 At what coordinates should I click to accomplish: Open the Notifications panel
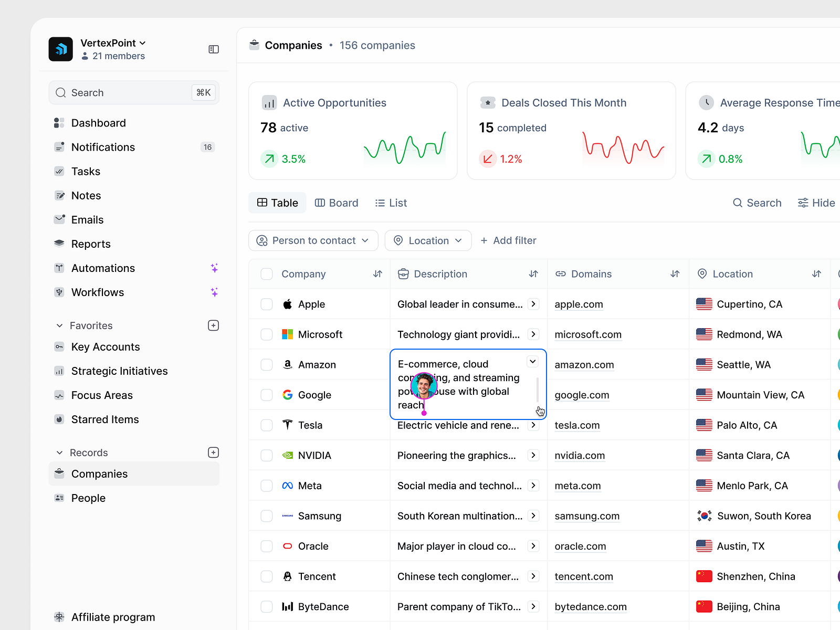103,147
